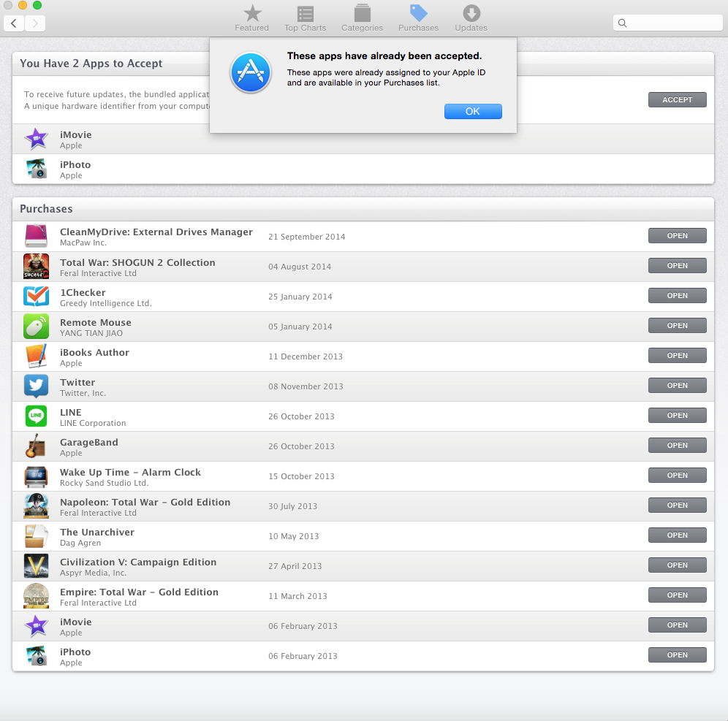This screenshot has width=728, height=721.
Task: Open the LINE app
Action: click(x=677, y=415)
